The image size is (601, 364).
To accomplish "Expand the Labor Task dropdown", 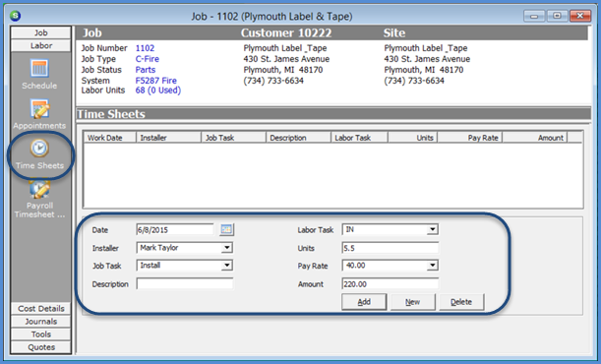I will (433, 229).
